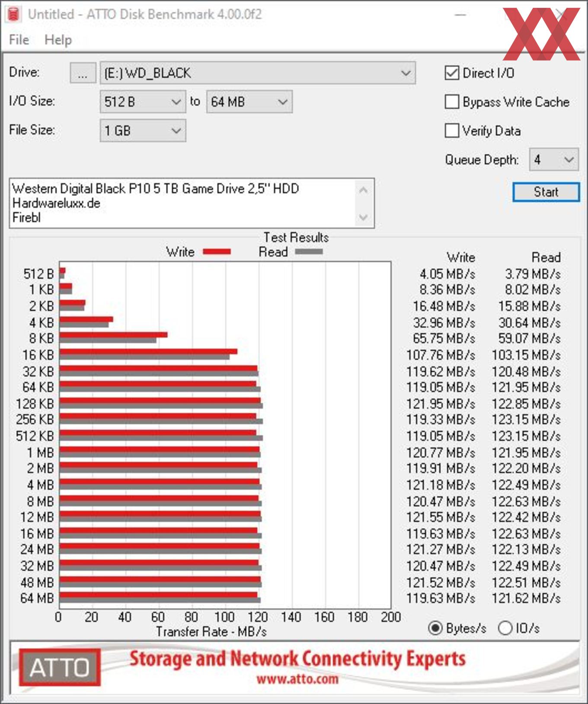Click the 107.76 MB/s write value
This screenshot has width=588, height=704.
441,355
